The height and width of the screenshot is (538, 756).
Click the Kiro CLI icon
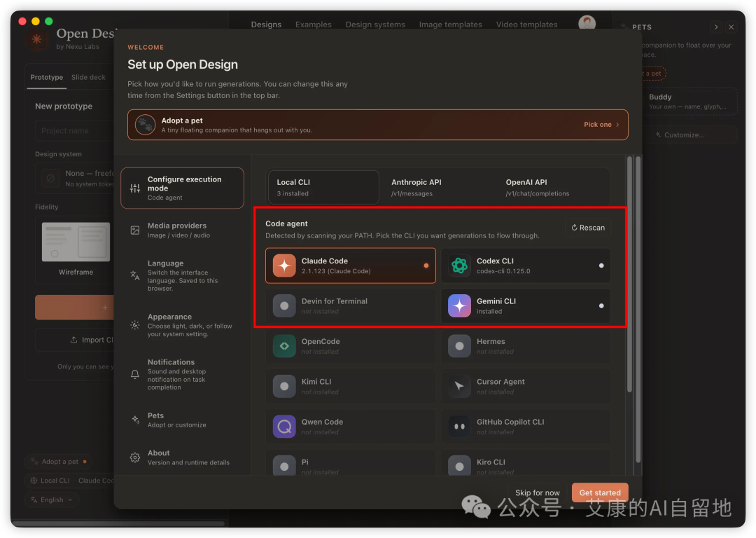459,466
